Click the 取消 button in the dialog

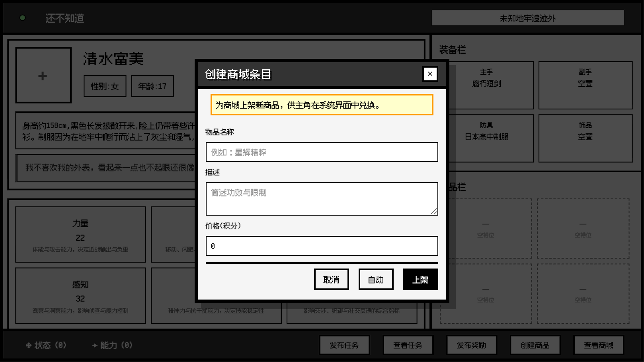tap(331, 279)
